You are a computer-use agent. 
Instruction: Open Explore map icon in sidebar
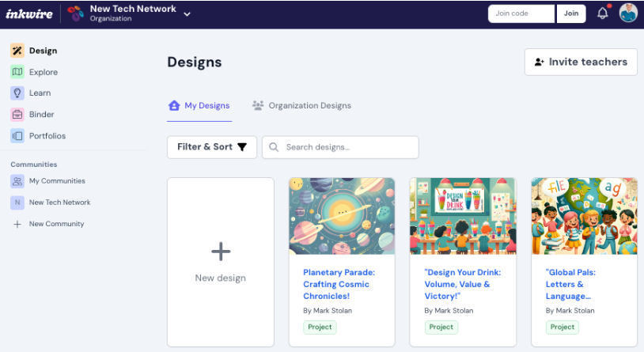17,72
